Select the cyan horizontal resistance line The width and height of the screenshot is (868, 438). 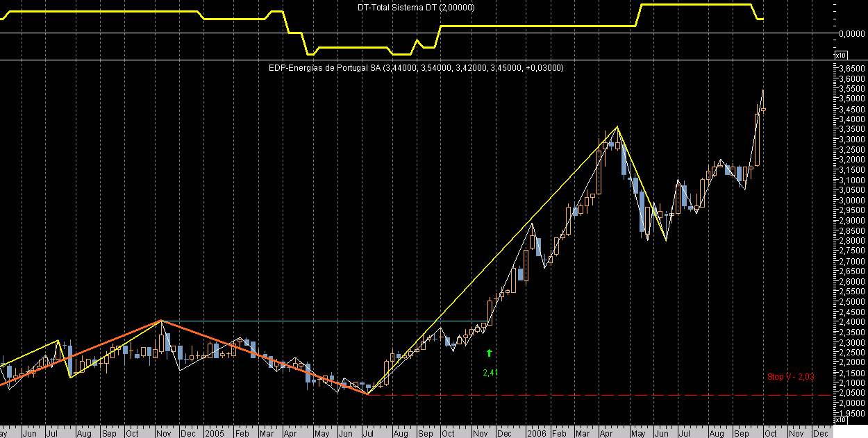[325, 321]
